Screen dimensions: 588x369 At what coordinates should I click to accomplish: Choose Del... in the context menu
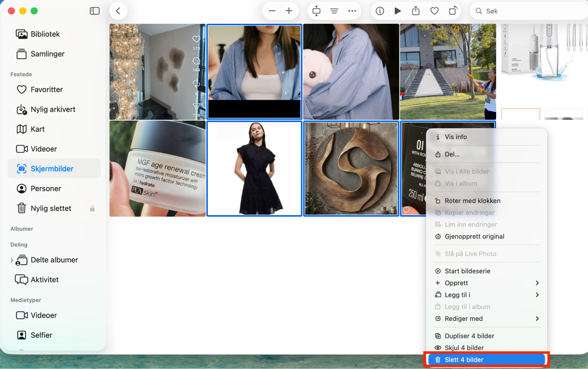487,154
